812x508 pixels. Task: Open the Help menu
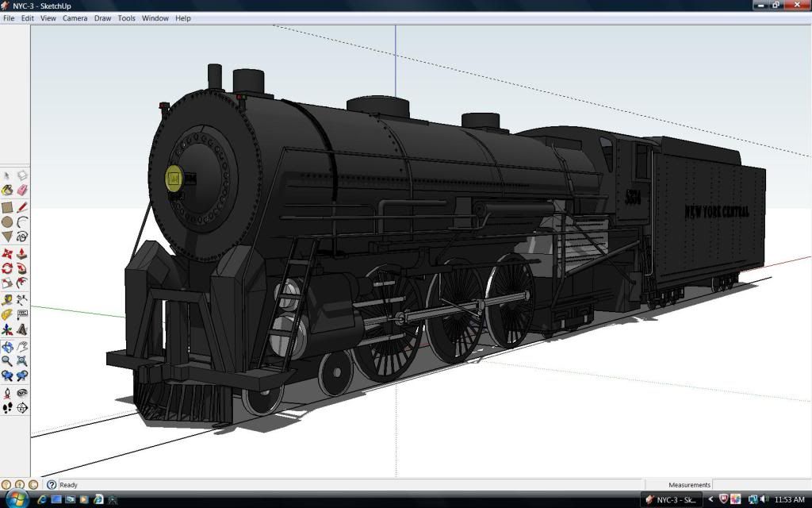(183, 18)
